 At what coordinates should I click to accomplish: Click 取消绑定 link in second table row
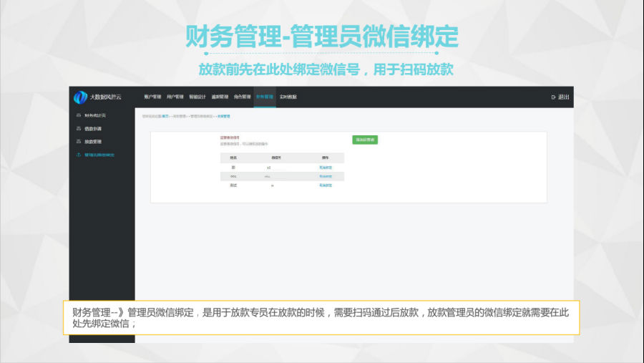[326, 176]
